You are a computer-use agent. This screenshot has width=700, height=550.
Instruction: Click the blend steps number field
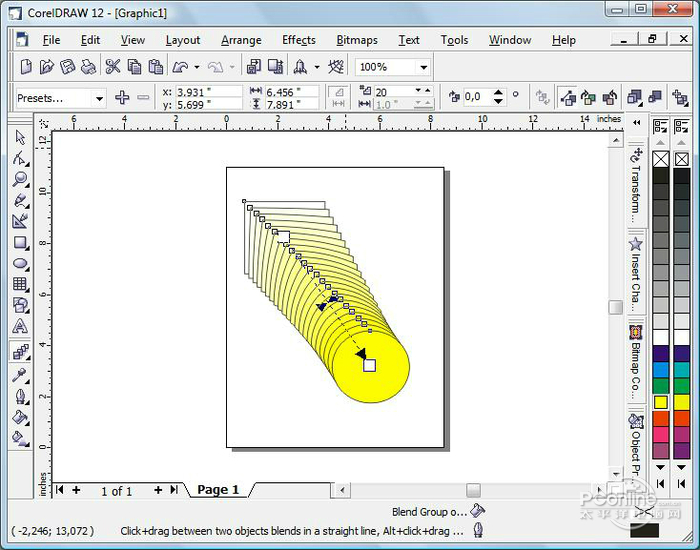[395, 92]
